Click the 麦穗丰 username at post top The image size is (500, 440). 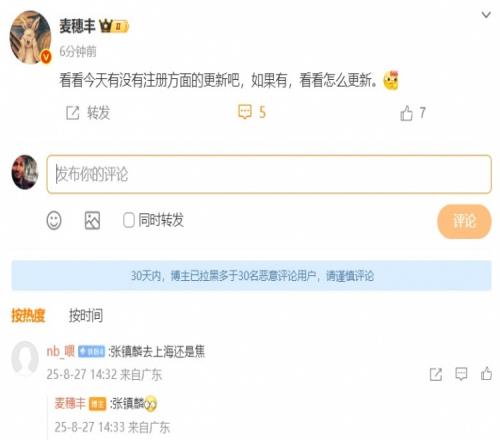77,26
